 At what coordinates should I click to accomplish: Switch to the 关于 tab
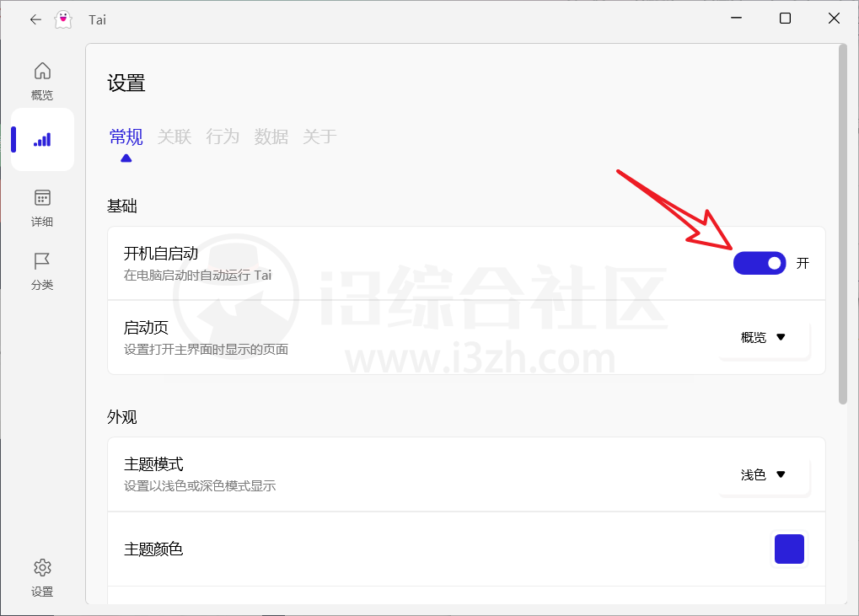(319, 137)
